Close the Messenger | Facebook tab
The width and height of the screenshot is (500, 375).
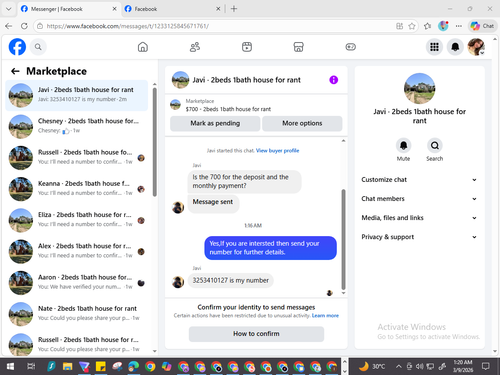tap(114, 9)
